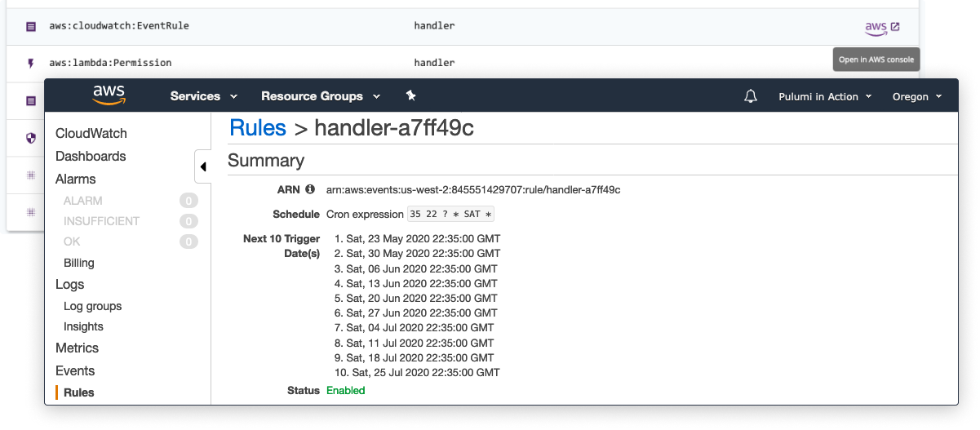Open Log groups in the sidebar
Viewport: 980px width, 430px height.
(x=93, y=306)
